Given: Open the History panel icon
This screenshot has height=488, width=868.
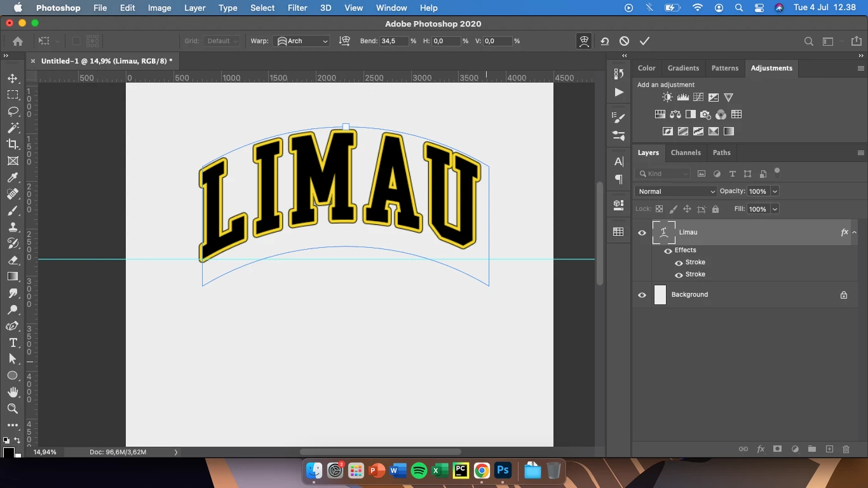Looking at the screenshot, I should point(618,74).
